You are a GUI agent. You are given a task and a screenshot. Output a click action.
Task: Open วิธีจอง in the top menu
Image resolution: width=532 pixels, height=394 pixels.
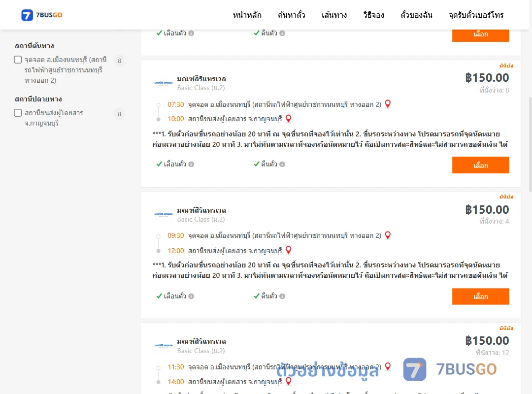tap(373, 15)
